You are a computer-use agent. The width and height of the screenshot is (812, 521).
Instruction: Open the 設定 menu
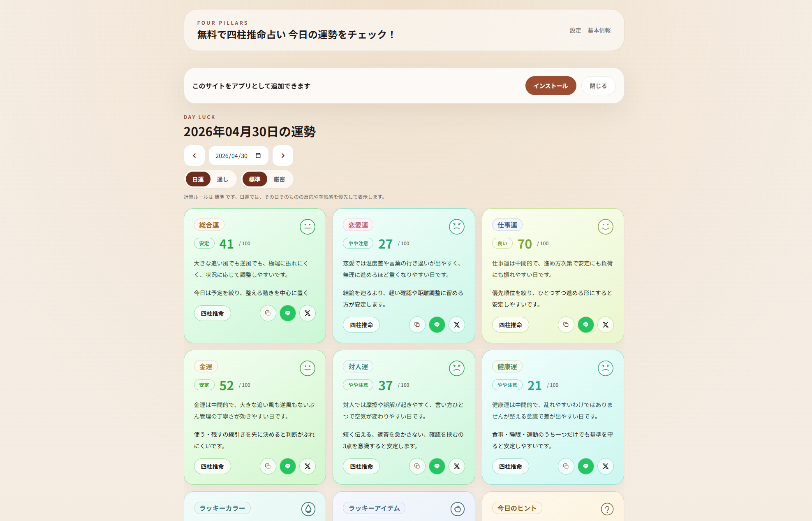(574, 30)
